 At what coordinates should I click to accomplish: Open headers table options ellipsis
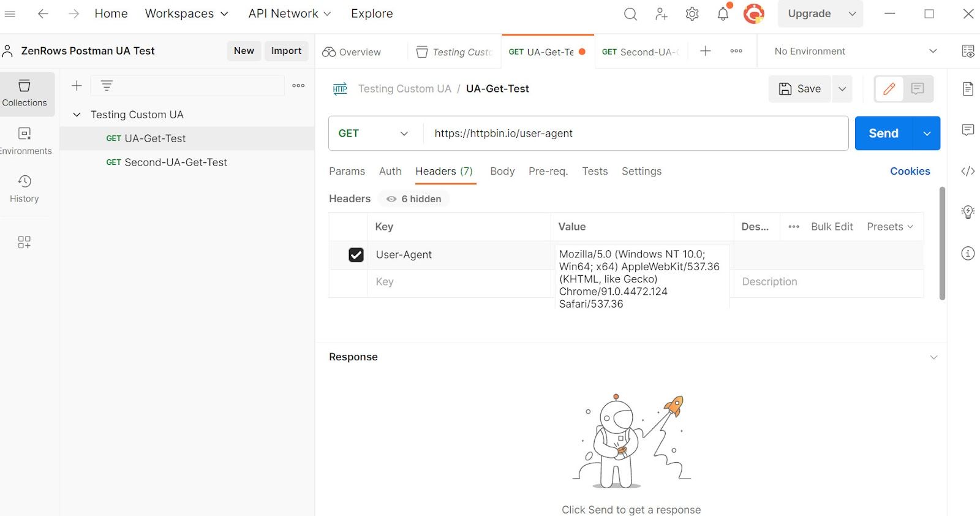(x=794, y=227)
